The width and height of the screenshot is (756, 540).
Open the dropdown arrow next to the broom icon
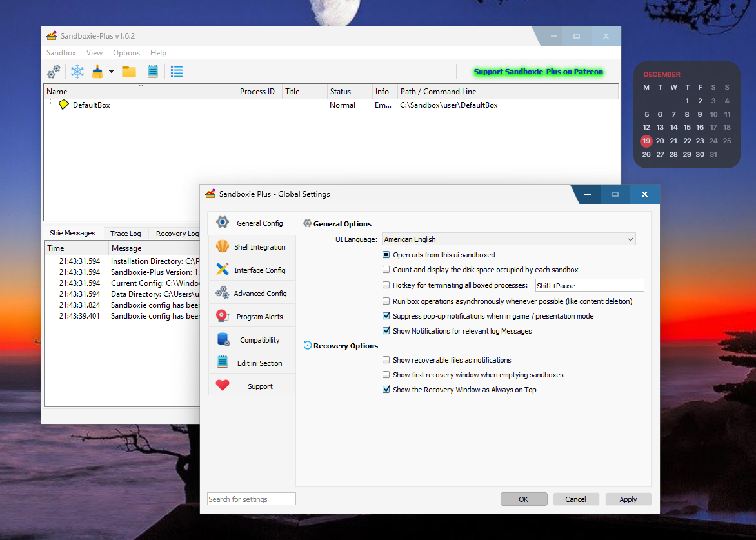click(111, 72)
